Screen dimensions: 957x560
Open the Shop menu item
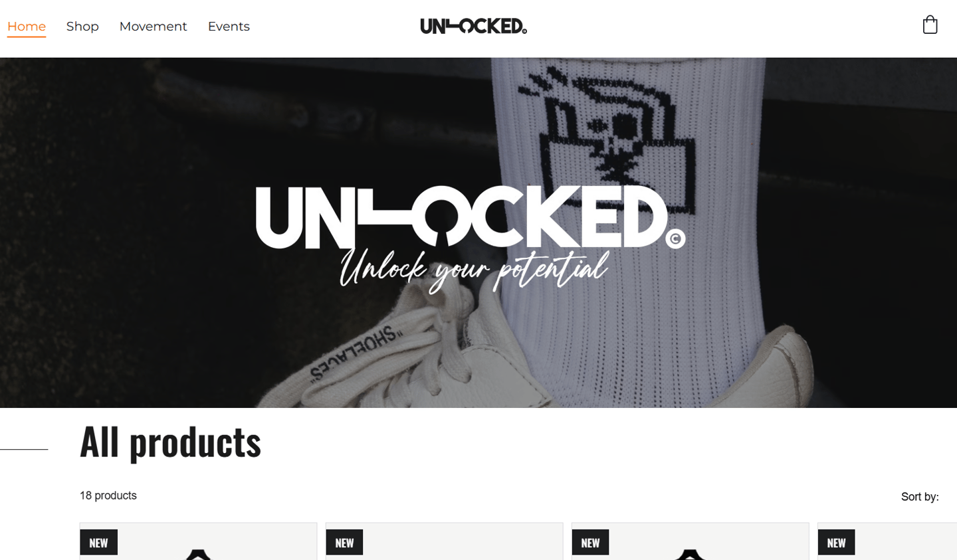[82, 27]
